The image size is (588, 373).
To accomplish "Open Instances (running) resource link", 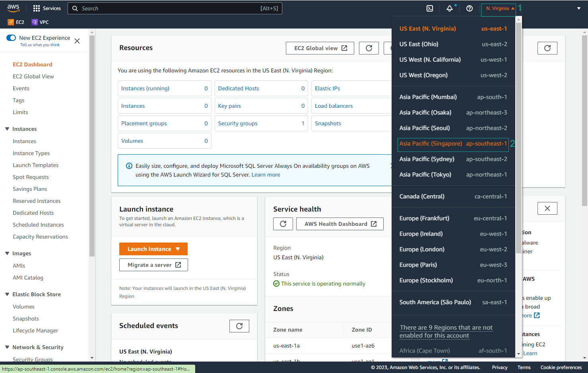I will click(x=145, y=88).
